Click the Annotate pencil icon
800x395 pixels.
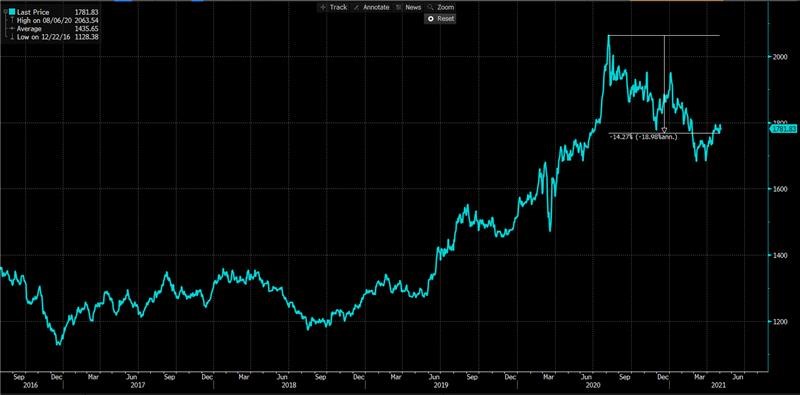pos(357,8)
